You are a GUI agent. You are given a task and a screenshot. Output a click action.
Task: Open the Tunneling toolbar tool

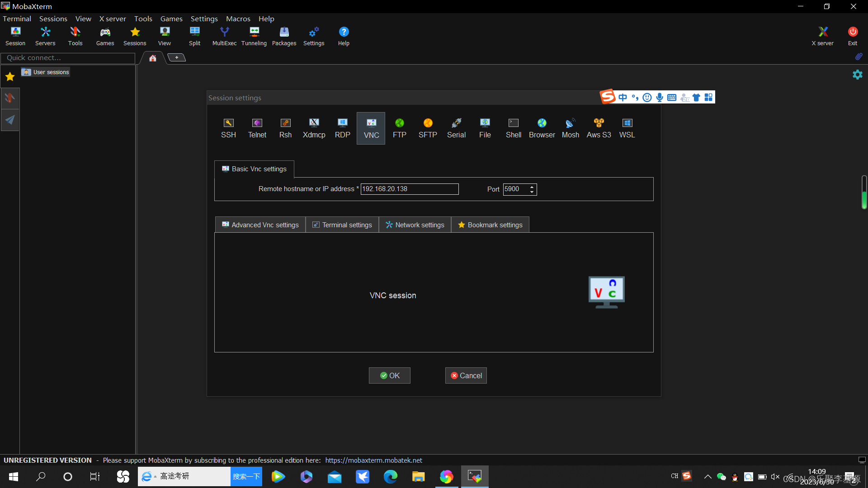point(254,36)
